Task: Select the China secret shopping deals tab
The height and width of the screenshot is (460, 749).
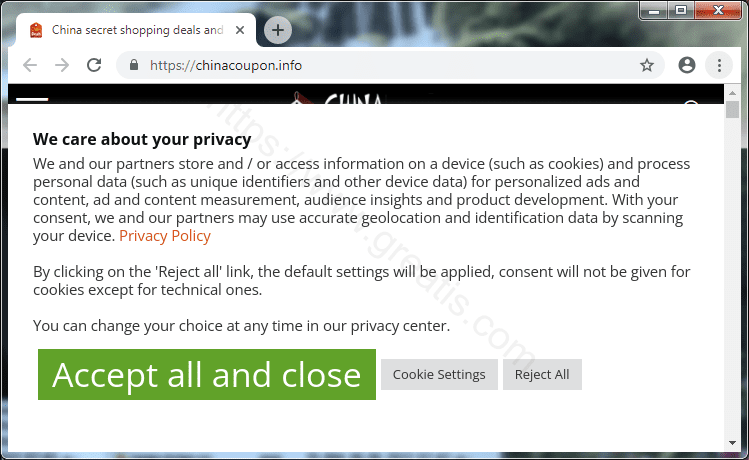Action: coord(130,31)
